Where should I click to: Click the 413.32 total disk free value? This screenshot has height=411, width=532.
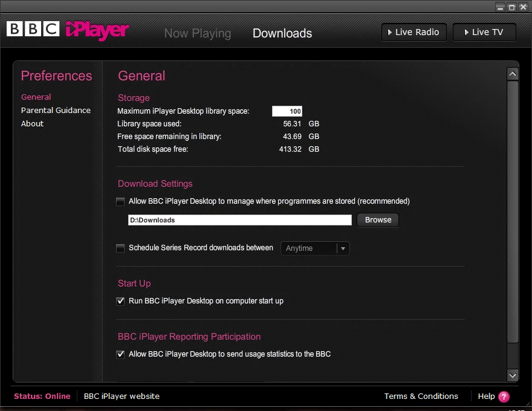[x=290, y=149]
